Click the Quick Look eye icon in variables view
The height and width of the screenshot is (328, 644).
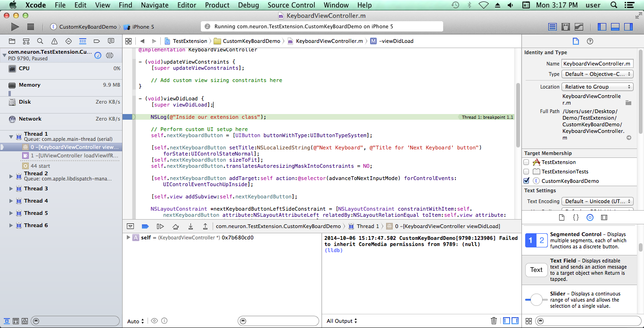[154, 321]
